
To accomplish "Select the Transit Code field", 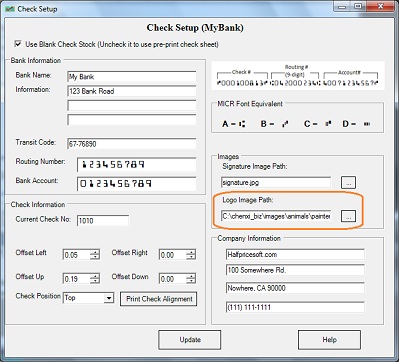I will pyautogui.click(x=132, y=144).
